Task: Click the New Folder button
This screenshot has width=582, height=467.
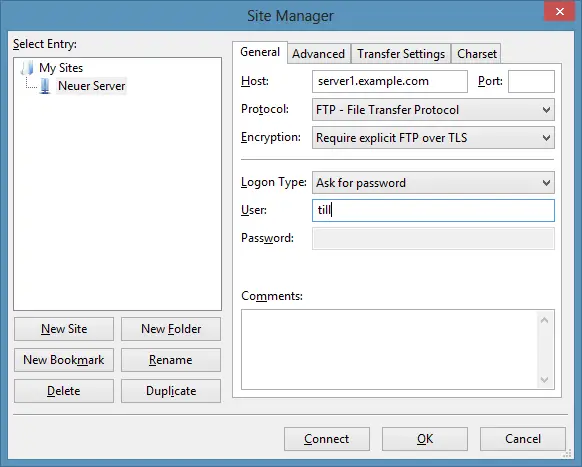Action: (171, 329)
